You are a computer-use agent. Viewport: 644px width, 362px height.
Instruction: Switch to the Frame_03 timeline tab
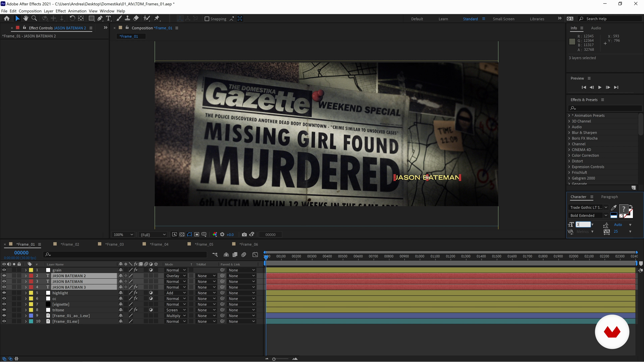pyautogui.click(x=114, y=244)
